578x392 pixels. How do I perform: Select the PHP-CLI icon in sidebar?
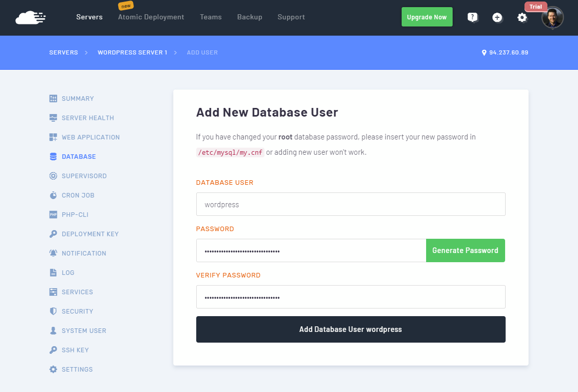tap(53, 214)
